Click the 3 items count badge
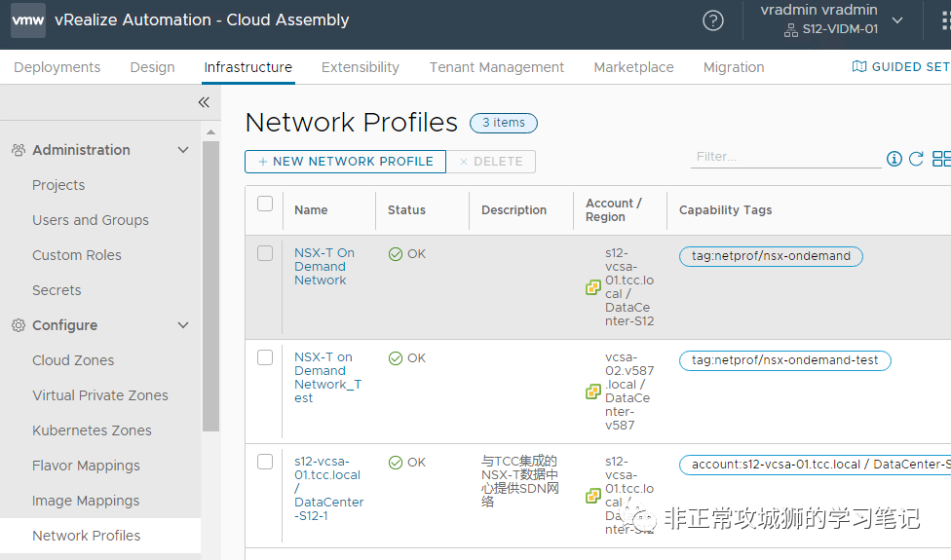The width and height of the screenshot is (951, 560). click(x=504, y=123)
